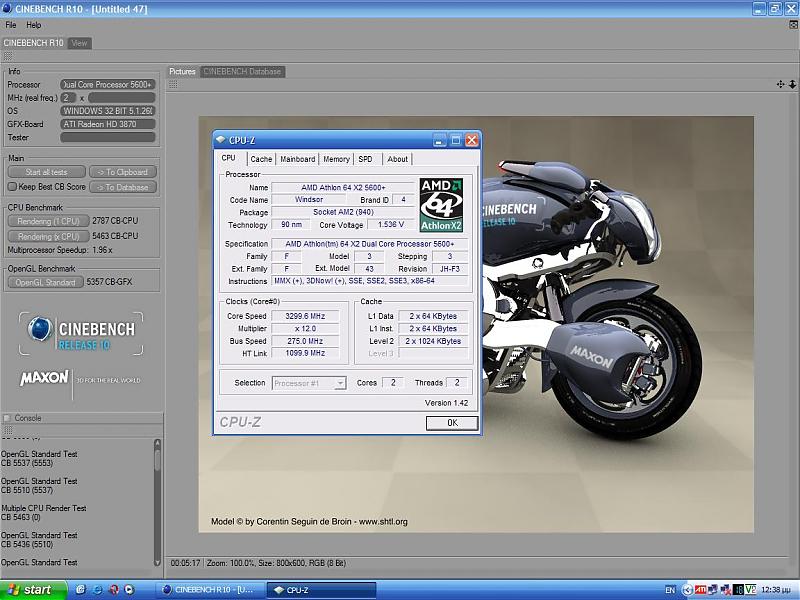This screenshot has width=800, height=600.
Task: Click the Level 2 cache value 2 x 1024 KBytes
Action: (x=433, y=341)
